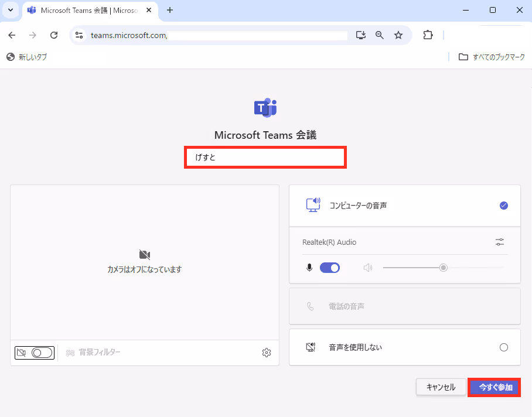Turn off the microphone toggle
Viewport: 532px width, 417px height.
tap(330, 268)
